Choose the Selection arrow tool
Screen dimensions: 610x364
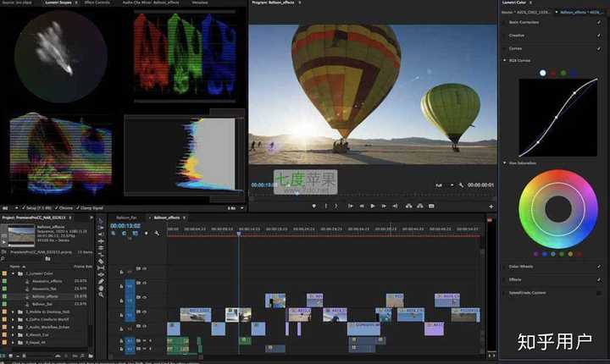101,222
